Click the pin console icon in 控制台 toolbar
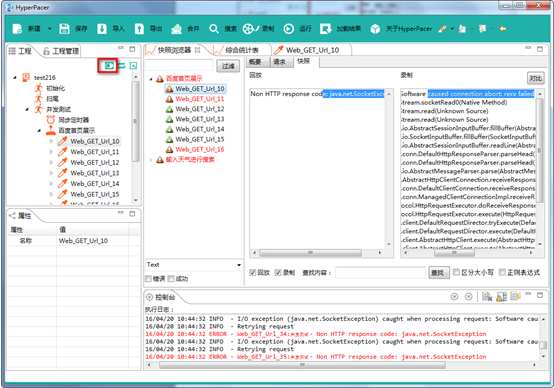The height and width of the screenshot is (388, 554). point(515,296)
